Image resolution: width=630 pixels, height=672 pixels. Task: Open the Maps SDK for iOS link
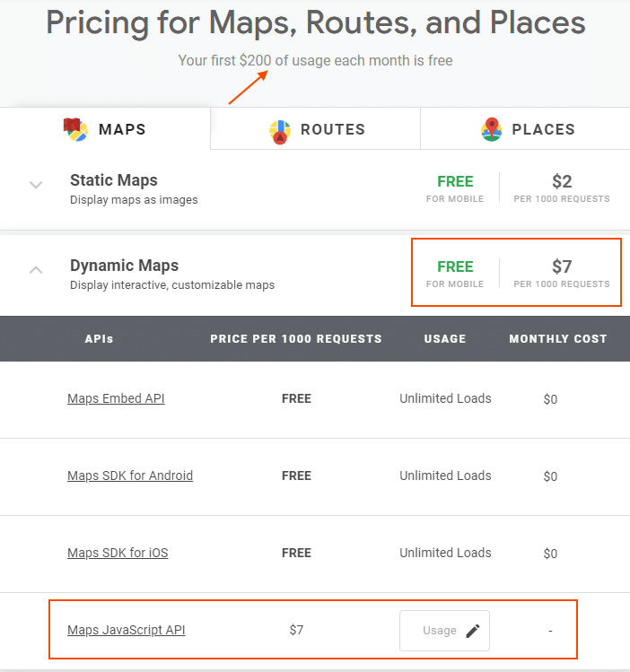click(118, 553)
